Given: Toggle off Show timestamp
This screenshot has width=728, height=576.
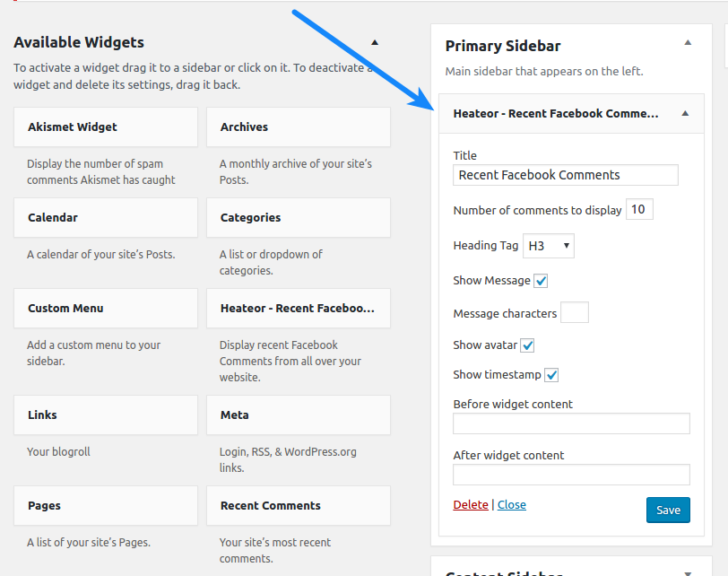Looking at the screenshot, I should (551, 374).
